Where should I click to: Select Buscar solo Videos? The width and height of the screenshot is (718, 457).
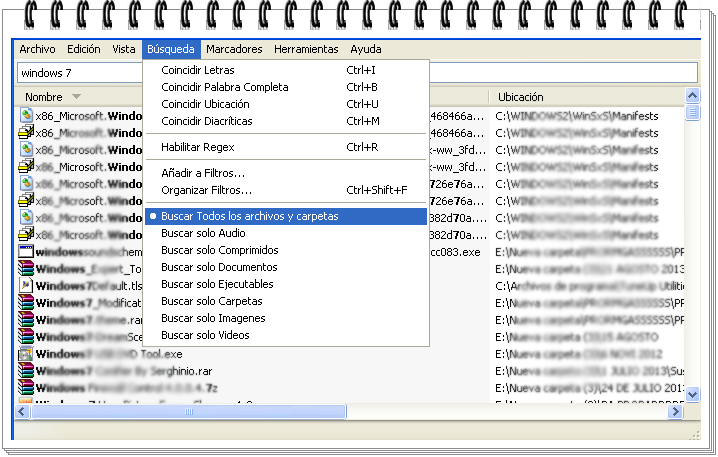coord(286,335)
